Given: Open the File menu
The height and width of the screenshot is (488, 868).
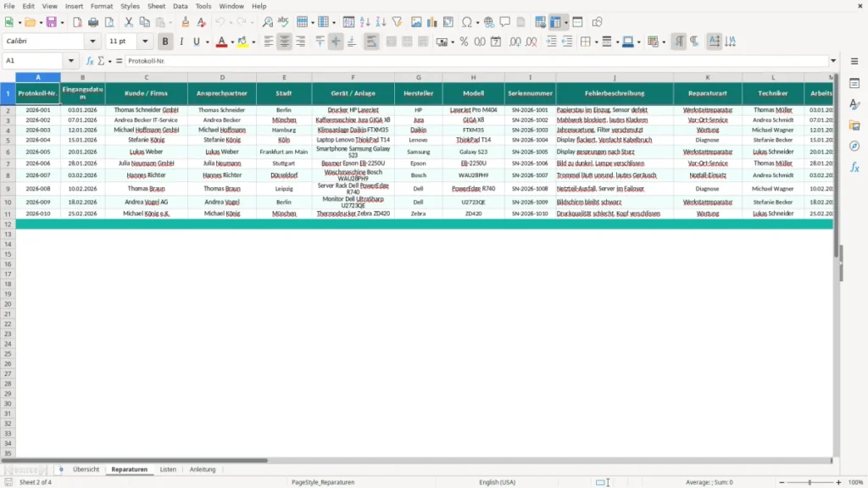Looking at the screenshot, I should click(x=9, y=6).
